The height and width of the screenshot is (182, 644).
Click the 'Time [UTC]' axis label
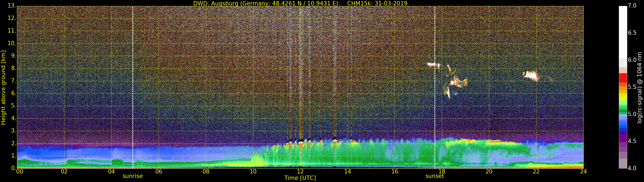coord(300,178)
